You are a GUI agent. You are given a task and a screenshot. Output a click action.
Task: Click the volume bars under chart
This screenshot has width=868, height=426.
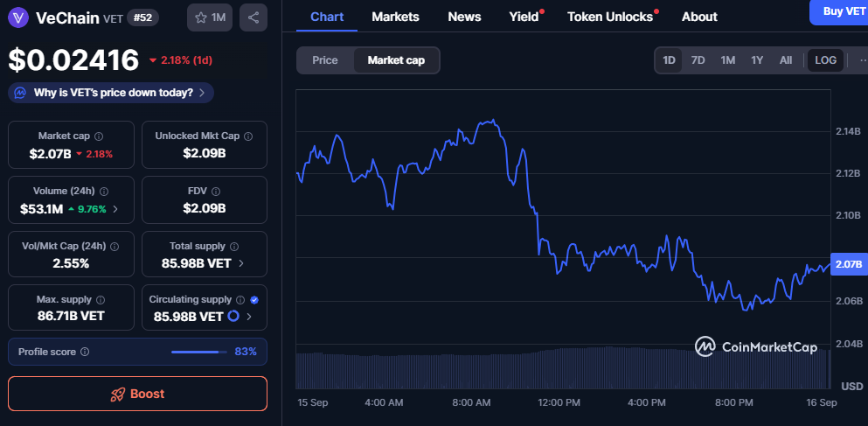click(563, 368)
